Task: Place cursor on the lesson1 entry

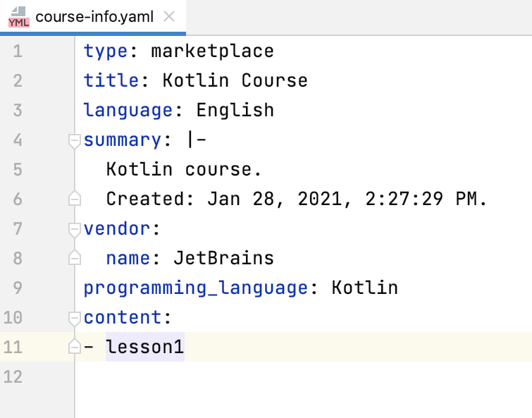Action: pyautogui.click(x=145, y=347)
